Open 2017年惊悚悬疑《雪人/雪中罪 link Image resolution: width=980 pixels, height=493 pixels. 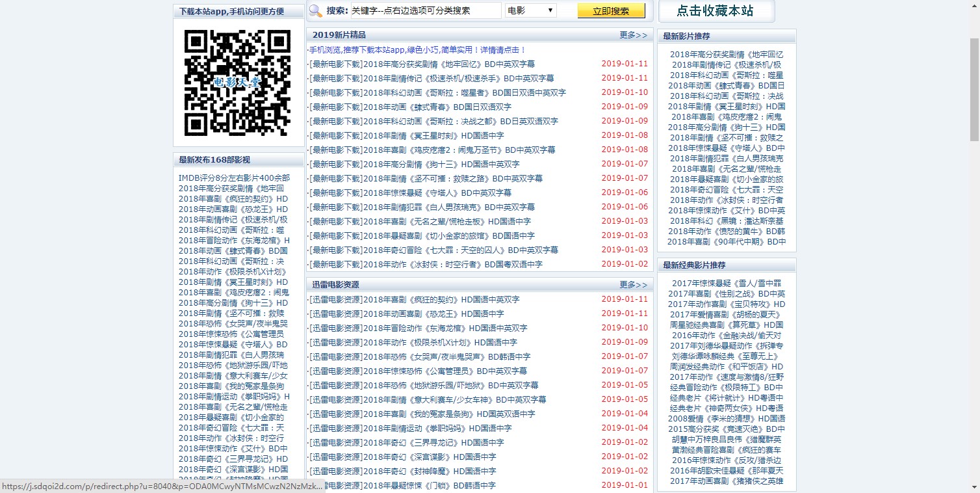[727, 283]
